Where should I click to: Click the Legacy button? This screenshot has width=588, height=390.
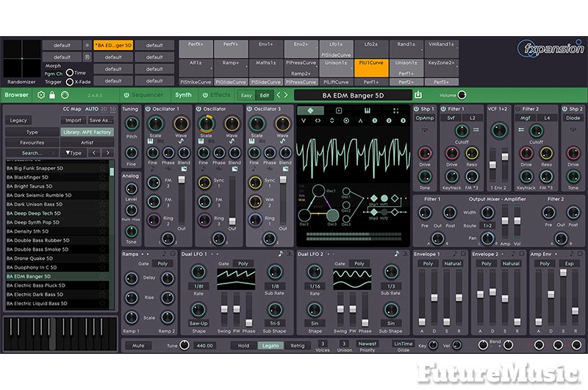pos(18,121)
